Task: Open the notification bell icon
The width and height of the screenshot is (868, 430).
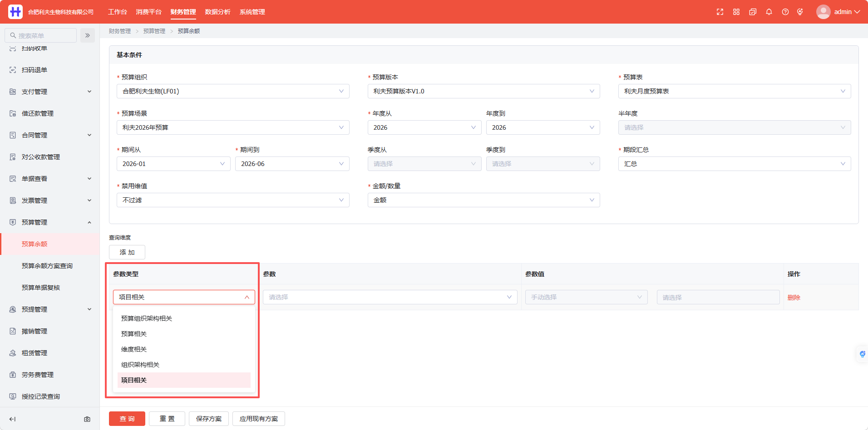Action: coord(769,12)
